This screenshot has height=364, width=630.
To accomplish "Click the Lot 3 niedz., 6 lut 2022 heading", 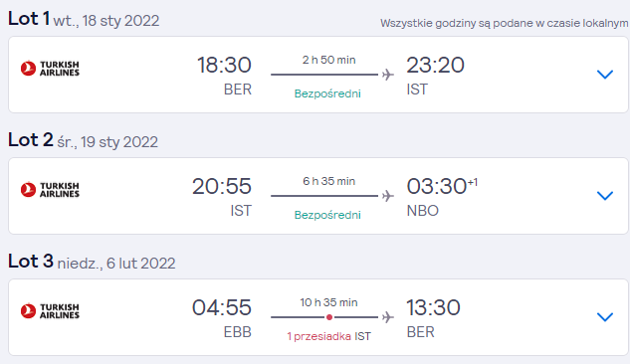I will 92,262.
